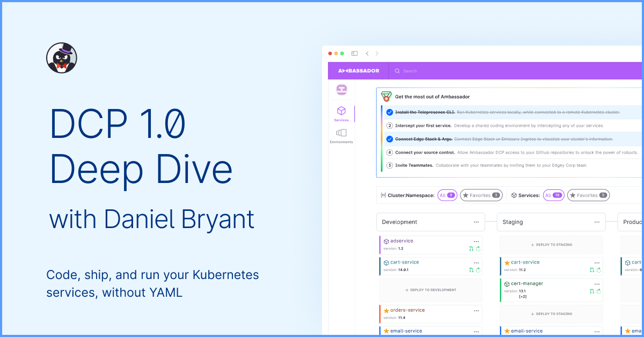Open the cert-manager card three-dot menu
The width and height of the screenshot is (644, 337).
pyautogui.click(x=597, y=283)
